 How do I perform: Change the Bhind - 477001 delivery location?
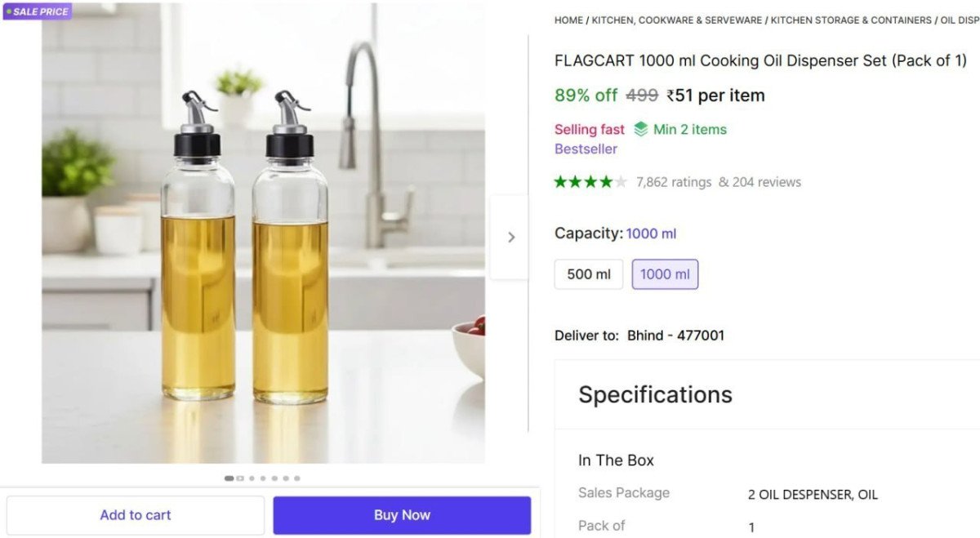(x=675, y=336)
